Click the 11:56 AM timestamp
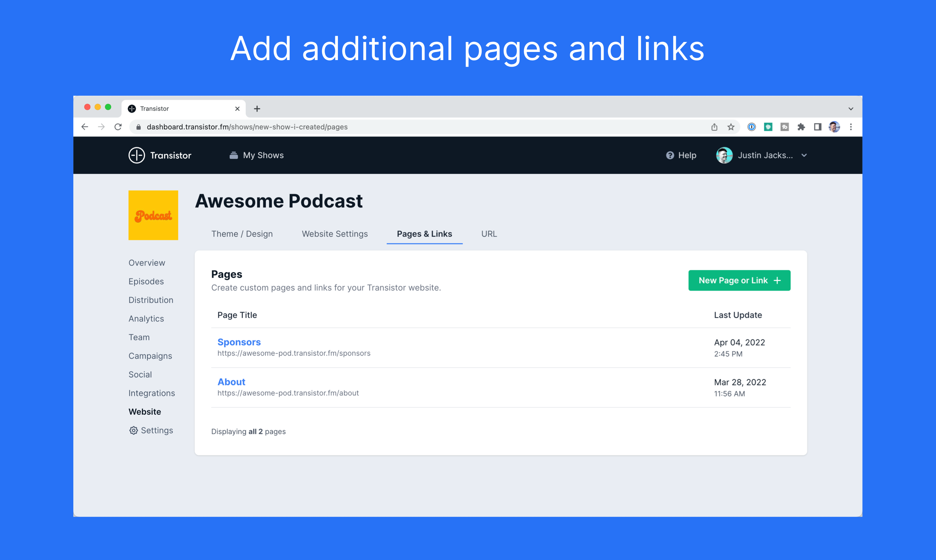 tap(729, 394)
